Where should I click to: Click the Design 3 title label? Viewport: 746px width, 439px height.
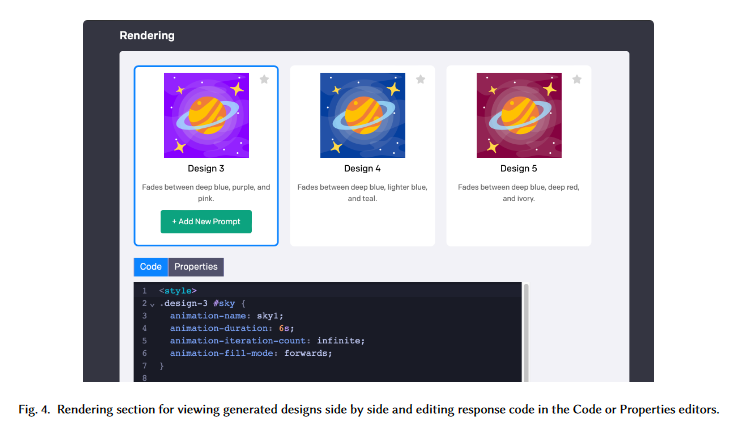pyautogui.click(x=206, y=168)
